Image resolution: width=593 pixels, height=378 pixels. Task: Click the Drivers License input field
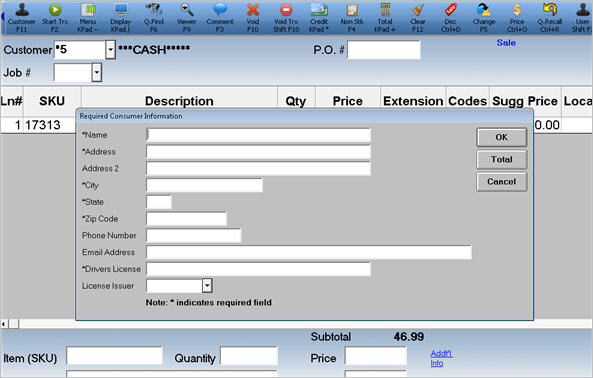[x=259, y=269]
